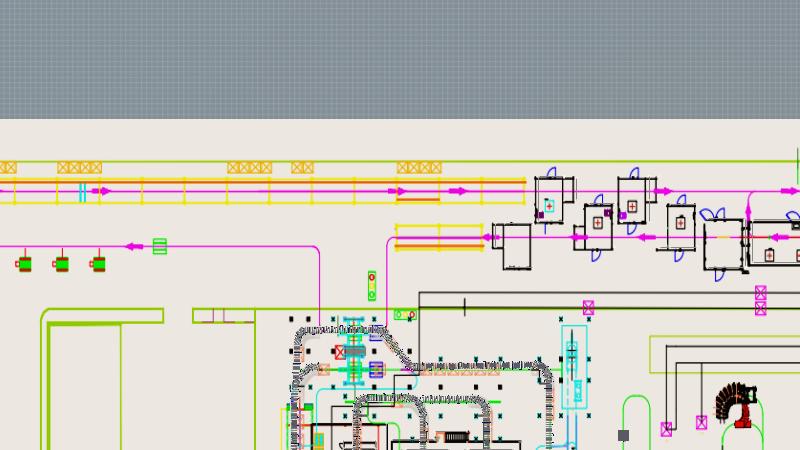Click the green signal light with red circles
Viewport: 800px width, 450px height.
[372, 286]
